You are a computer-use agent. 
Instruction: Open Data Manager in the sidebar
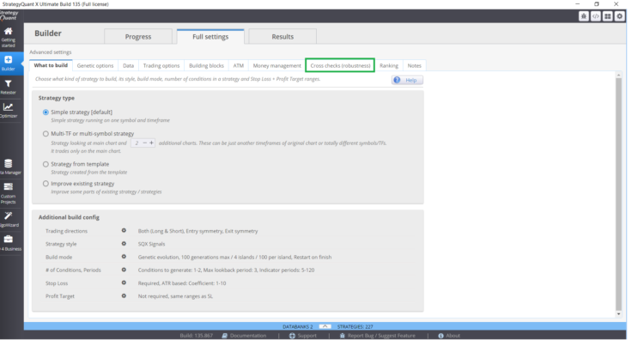[9, 167]
